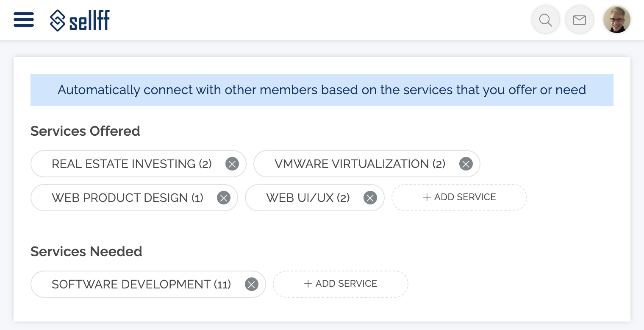Click the Services Offered heading
This screenshot has width=644, height=330.
[x=85, y=131]
